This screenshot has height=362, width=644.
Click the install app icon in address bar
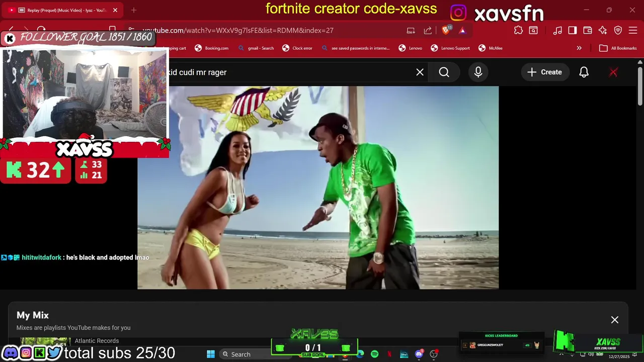[411, 30]
